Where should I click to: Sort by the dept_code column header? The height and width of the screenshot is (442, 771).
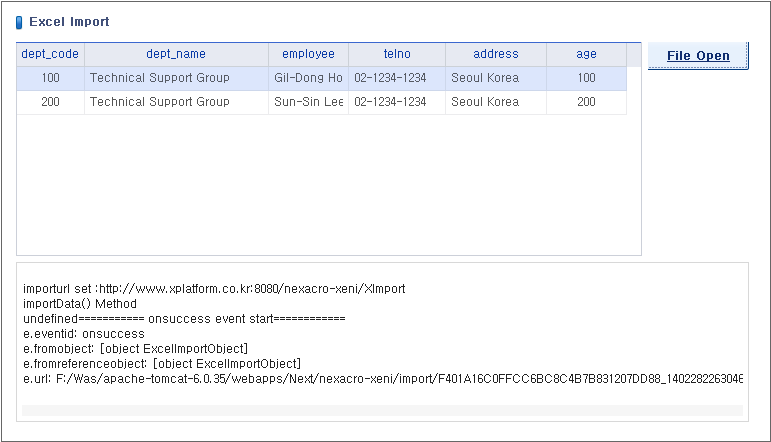pos(50,54)
